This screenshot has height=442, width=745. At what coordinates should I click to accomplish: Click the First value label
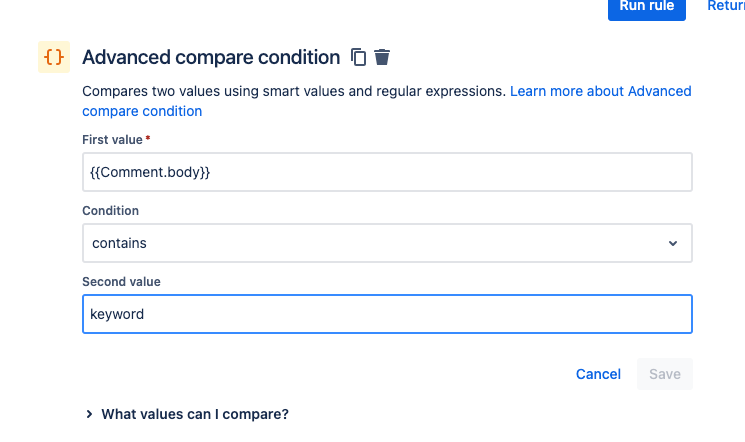tap(112, 140)
